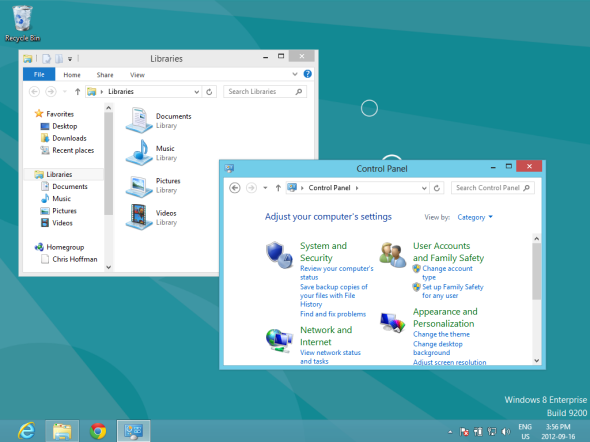The width and height of the screenshot is (590, 442).
Task: Click the ENG US language indicator
Action: (525, 431)
